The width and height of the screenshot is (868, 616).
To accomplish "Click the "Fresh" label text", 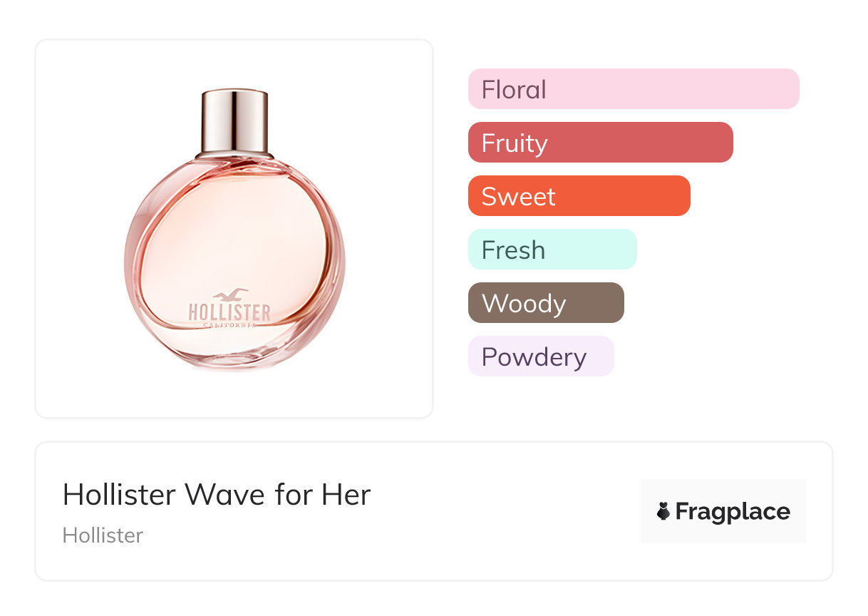I will 513,250.
